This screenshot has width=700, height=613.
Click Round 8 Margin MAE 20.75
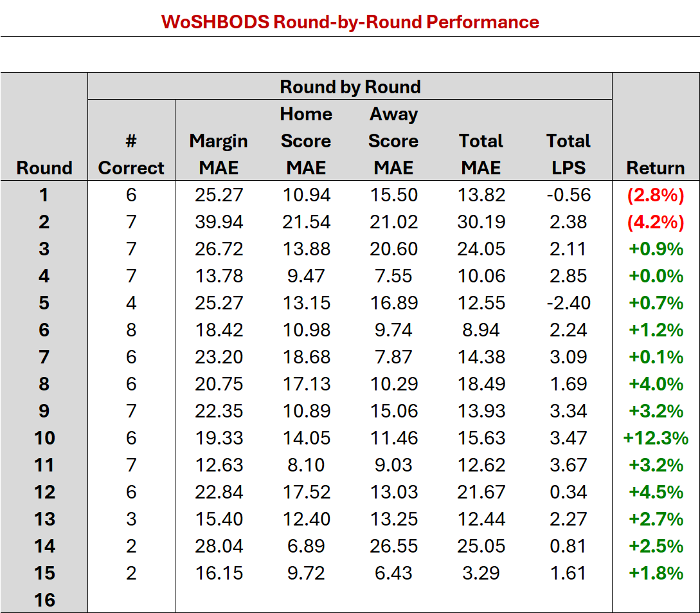pyautogui.click(x=219, y=384)
